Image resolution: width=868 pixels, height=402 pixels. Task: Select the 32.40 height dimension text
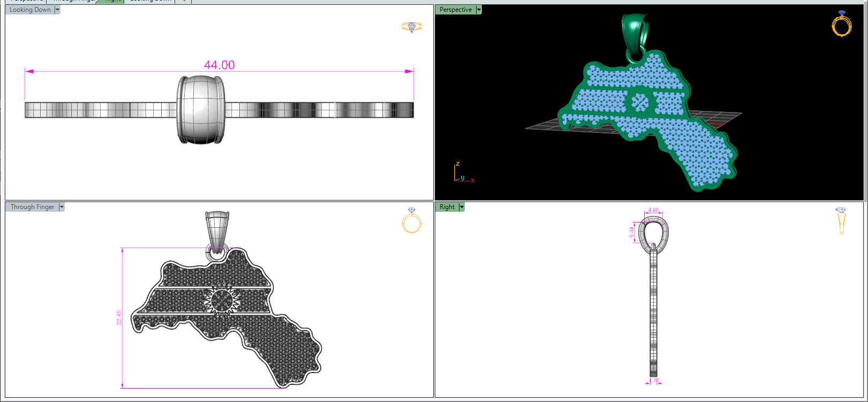pos(119,317)
